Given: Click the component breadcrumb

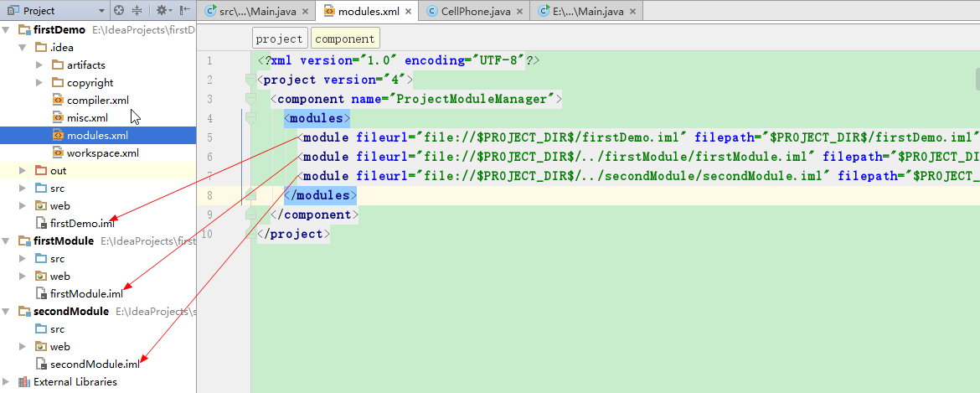Looking at the screenshot, I should [345, 38].
